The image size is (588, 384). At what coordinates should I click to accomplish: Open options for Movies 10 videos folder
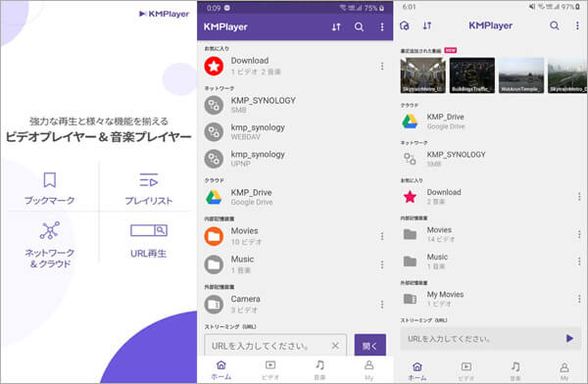click(x=382, y=236)
